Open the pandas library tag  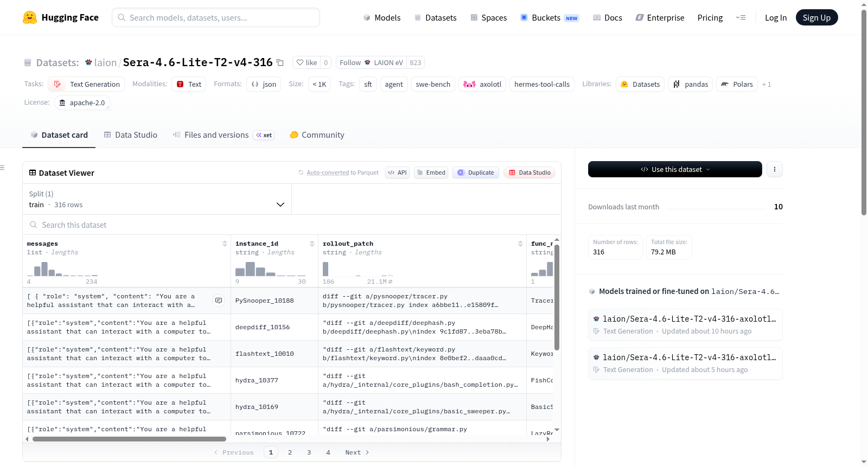[x=691, y=84]
